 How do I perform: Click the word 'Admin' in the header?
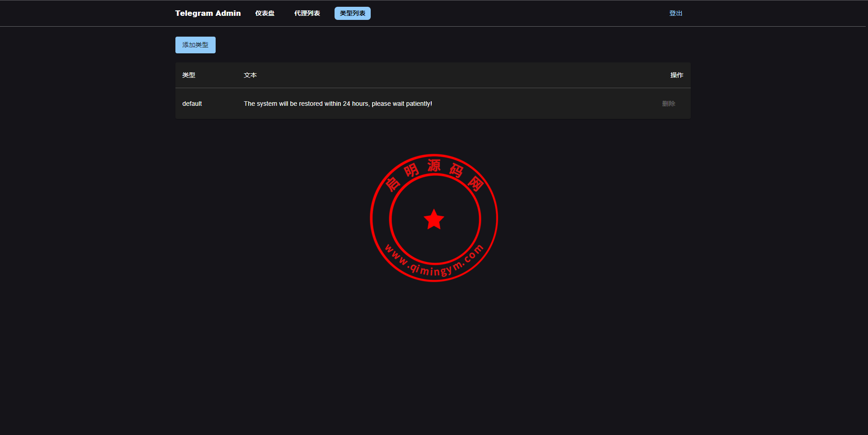point(228,13)
